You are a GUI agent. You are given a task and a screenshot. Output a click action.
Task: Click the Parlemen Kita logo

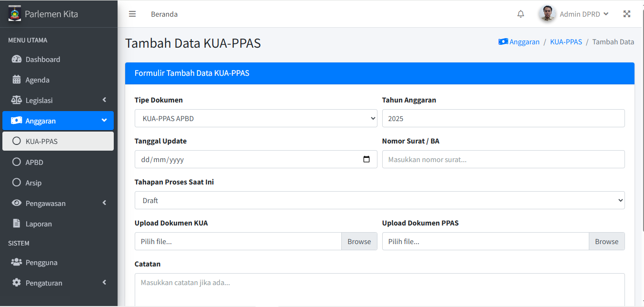15,13
